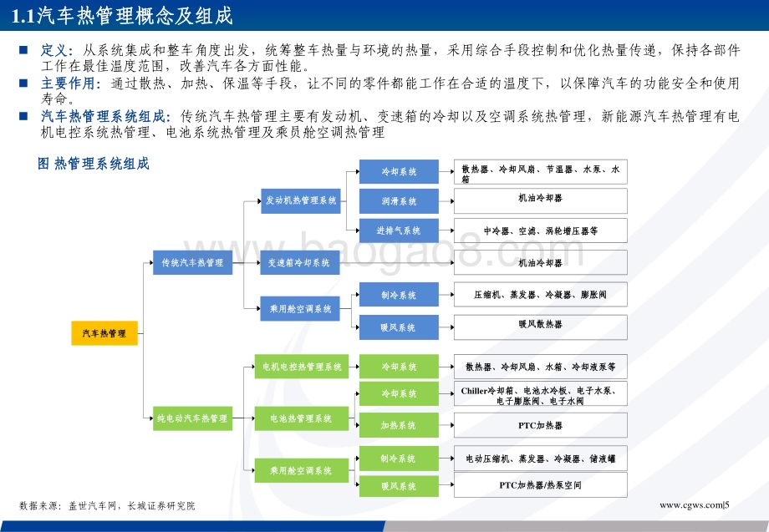Viewport: 769px width, 532px height.
Task: Select the blue 制冷系统 box
Action: (x=399, y=295)
